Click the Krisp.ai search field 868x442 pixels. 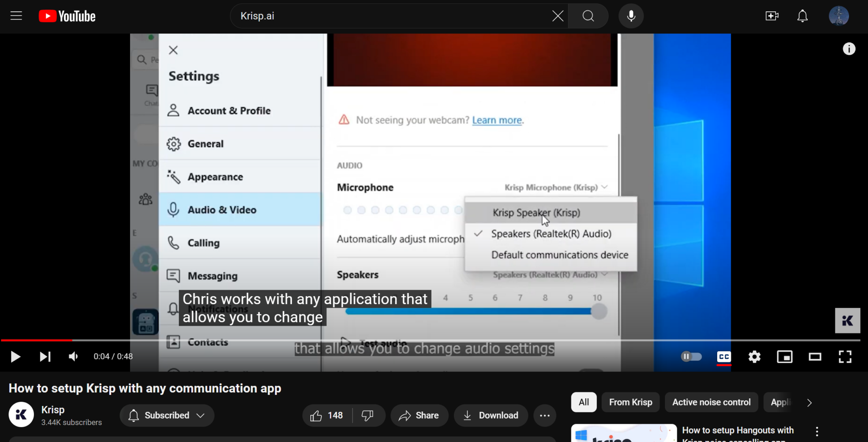[x=381, y=16]
